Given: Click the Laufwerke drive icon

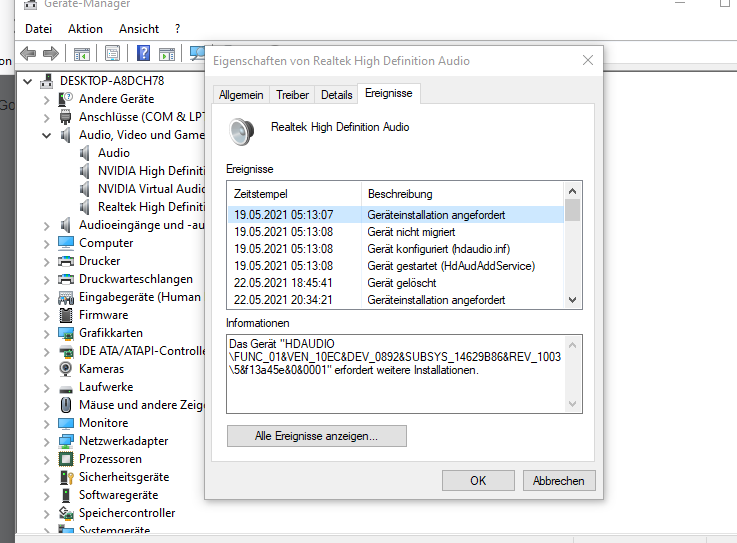Looking at the screenshot, I should 66,388.
